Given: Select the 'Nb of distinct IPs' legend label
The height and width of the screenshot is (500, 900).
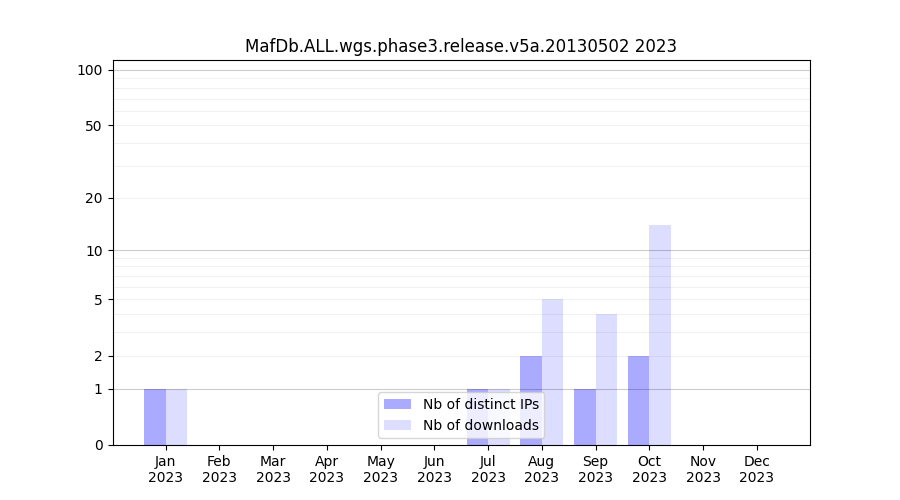Looking at the screenshot, I should pos(481,404).
